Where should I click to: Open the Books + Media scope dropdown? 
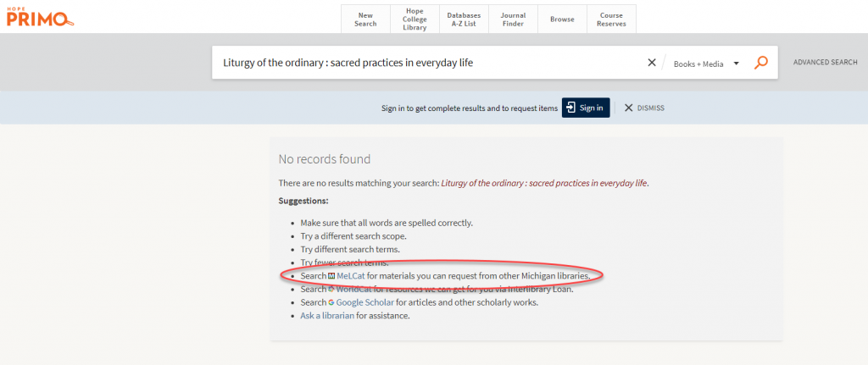(705, 64)
